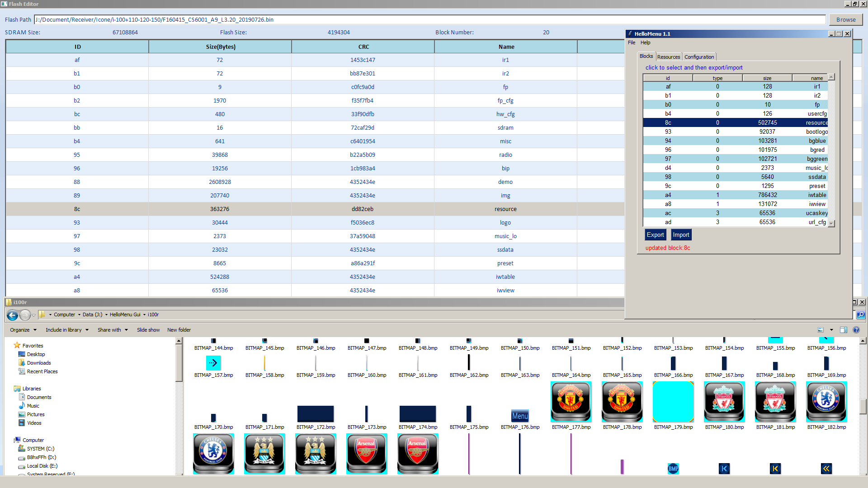Select the first Manchester City badge in the bottom row
The width and height of the screenshot is (868, 488).
(x=264, y=454)
